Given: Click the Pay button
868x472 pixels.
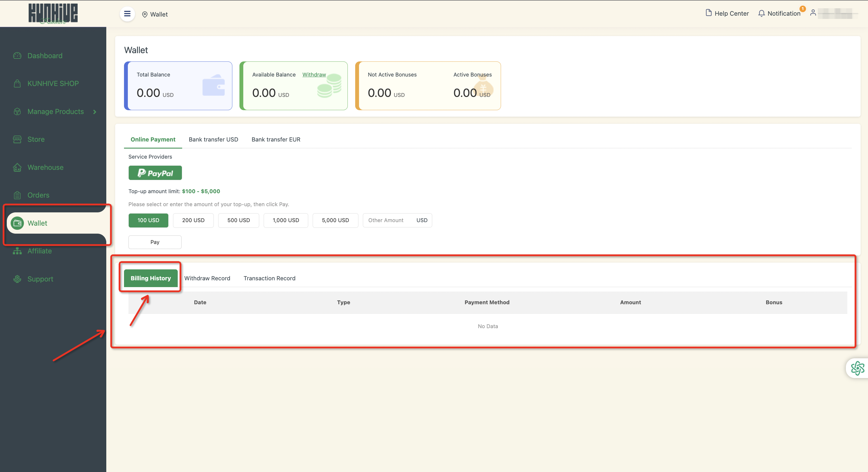Looking at the screenshot, I should tap(155, 242).
